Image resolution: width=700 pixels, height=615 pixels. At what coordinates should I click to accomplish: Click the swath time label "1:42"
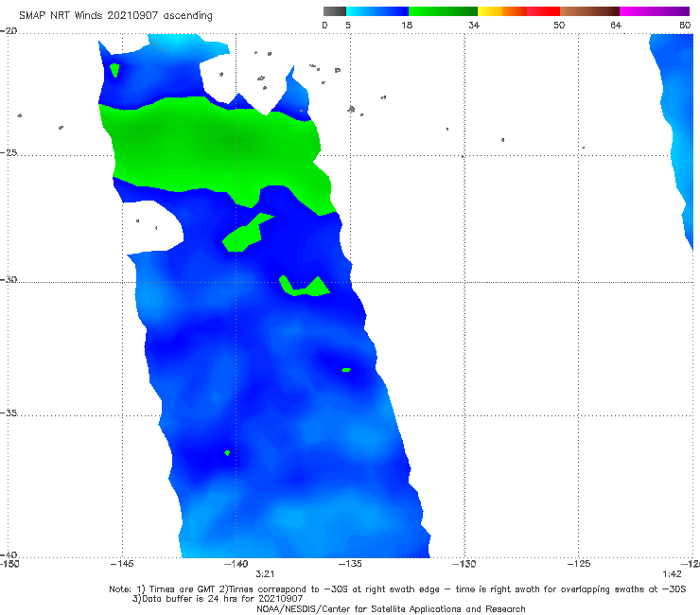pos(672,574)
